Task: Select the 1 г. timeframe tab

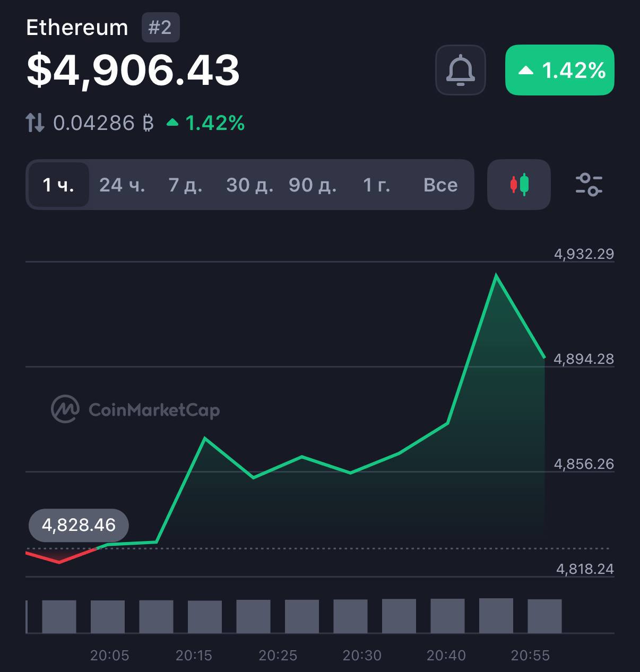Action: point(376,185)
